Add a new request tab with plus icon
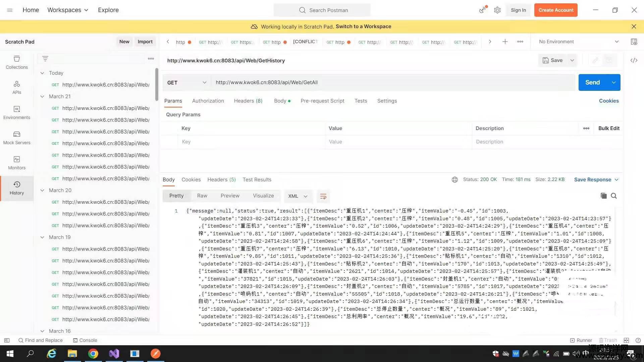644x362 pixels. (x=505, y=42)
